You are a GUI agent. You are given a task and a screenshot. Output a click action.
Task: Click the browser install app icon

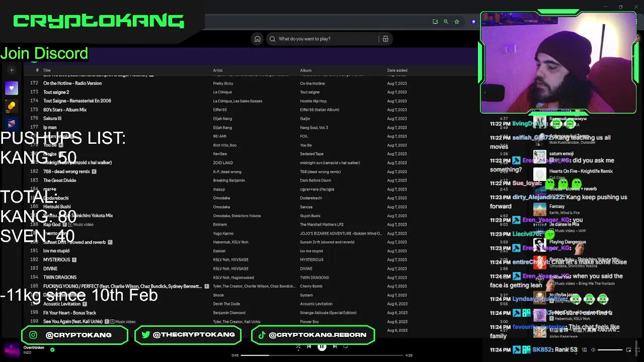point(435,22)
